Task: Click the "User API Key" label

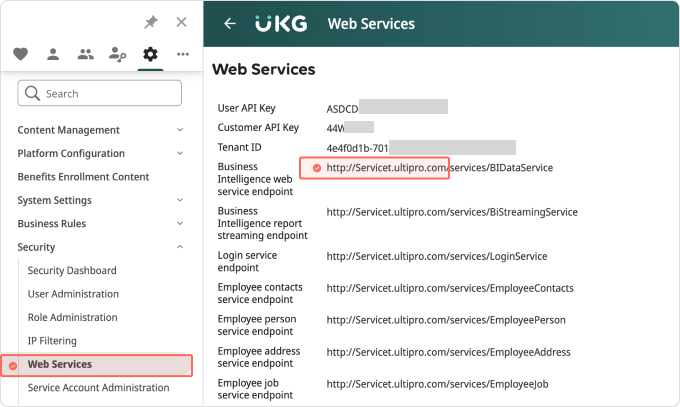Action: [246, 108]
